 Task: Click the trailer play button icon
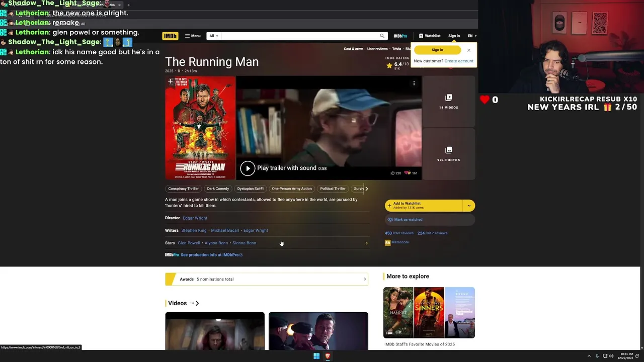(x=248, y=168)
